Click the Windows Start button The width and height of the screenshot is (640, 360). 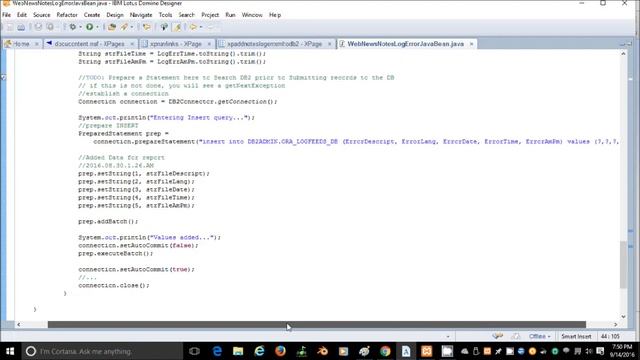10,351
